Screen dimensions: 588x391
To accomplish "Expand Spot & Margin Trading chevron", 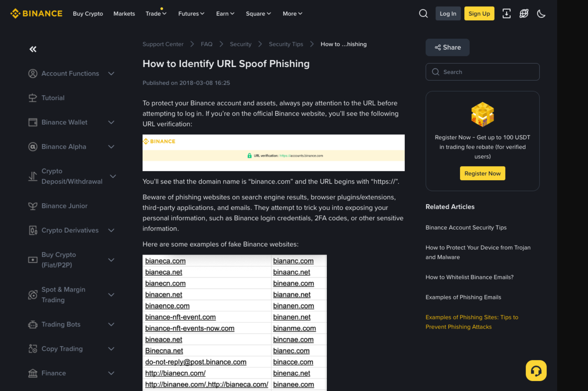I will [111, 295].
